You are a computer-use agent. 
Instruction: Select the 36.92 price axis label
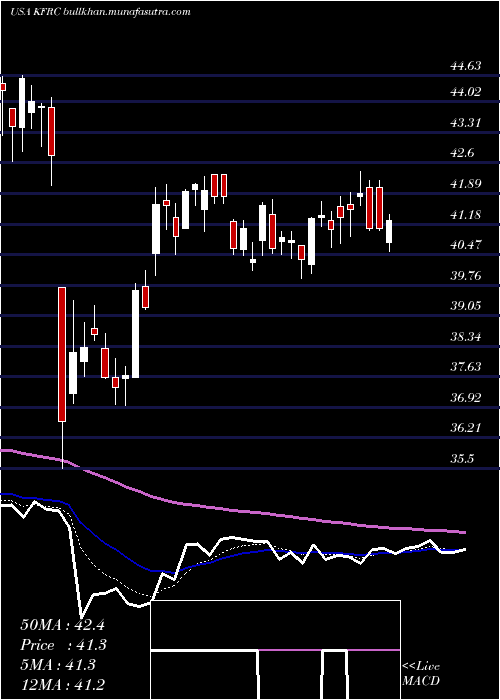[x=466, y=397]
